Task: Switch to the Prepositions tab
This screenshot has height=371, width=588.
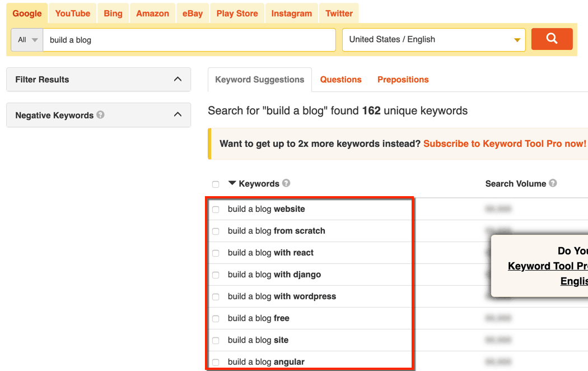Action: 403,80
